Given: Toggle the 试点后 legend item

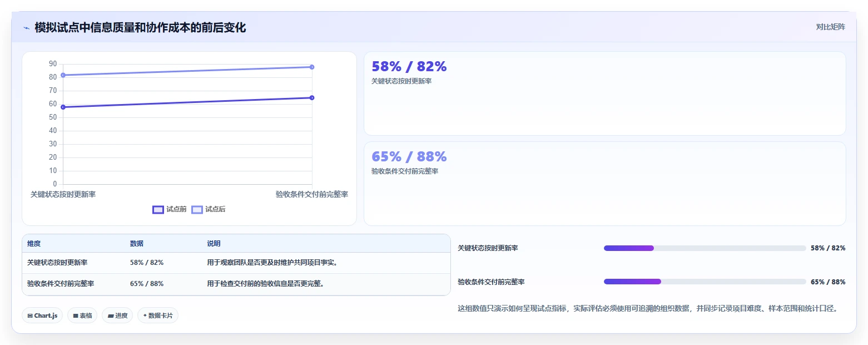Looking at the screenshot, I should (x=209, y=209).
